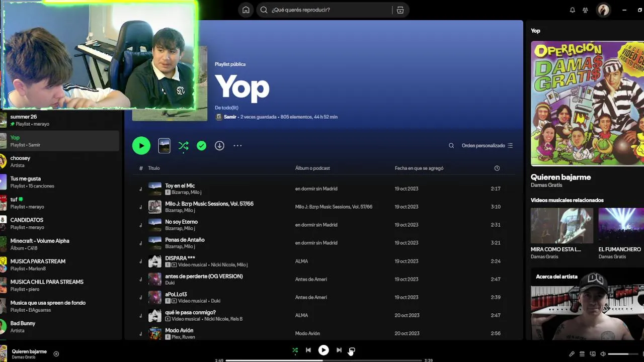Mute with the volume speaker icon
Screen dimensions: 644x362
pos(603,354)
